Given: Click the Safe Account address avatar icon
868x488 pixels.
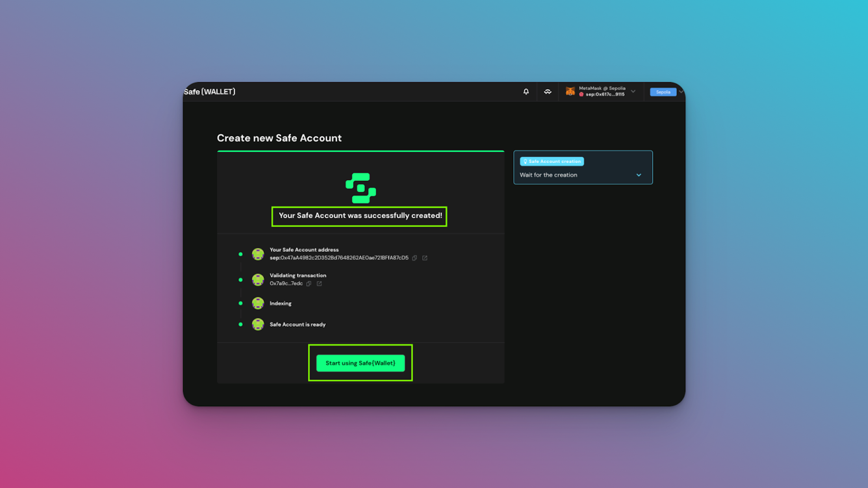Looking at the screenshot, I should tap(258, 254).
